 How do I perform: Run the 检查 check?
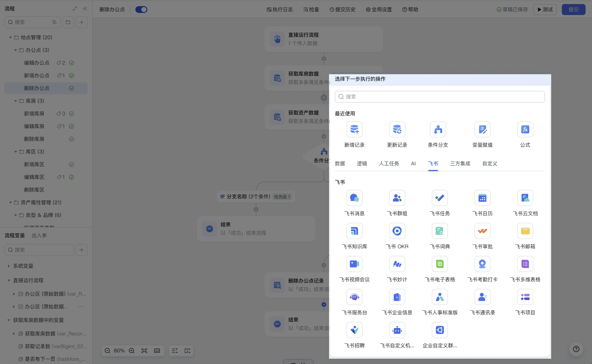coord(311,10)
